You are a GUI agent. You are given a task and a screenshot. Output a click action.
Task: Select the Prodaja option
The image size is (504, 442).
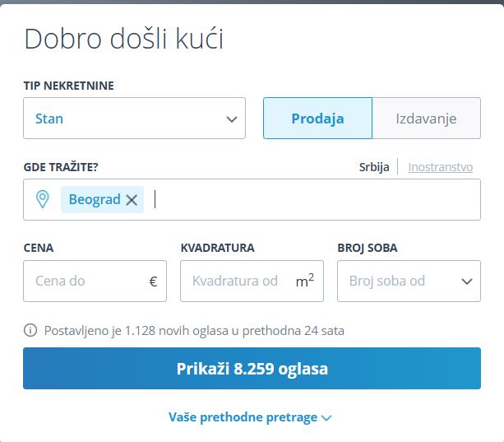317,119
